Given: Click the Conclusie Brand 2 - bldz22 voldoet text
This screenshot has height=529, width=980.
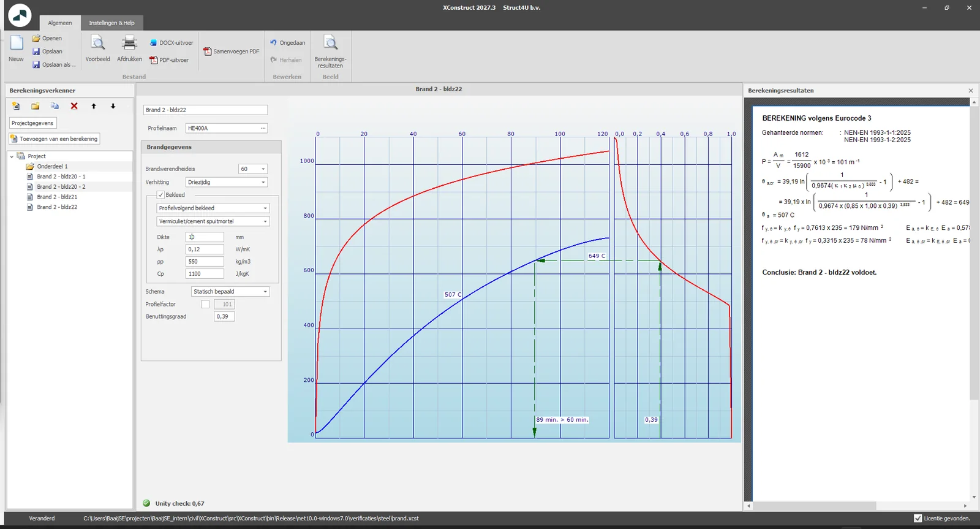Looking at the screenshot, I should coord(819,273).
